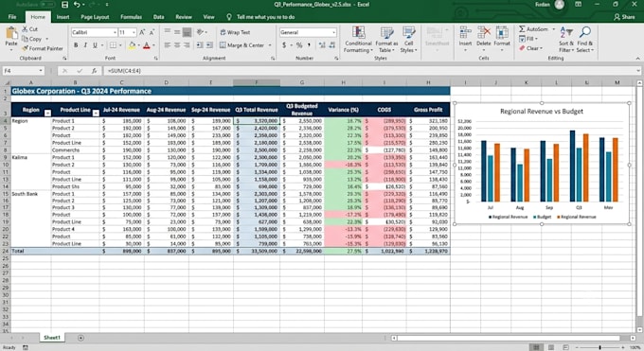This screenshot has height=351, width=644.
Task: Open the text orientation tool
Action: [201, 32]
